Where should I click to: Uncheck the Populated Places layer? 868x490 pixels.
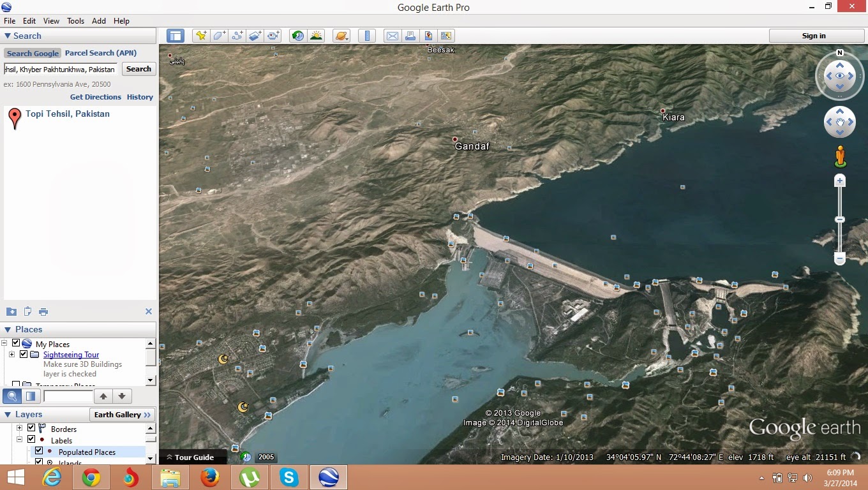pos(39,451)
